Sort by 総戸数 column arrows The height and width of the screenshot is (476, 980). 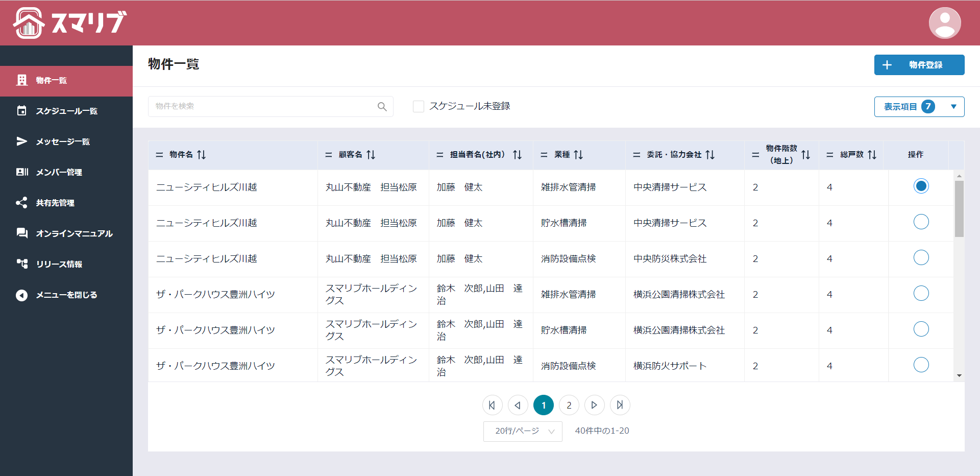(x=872, y=155)
